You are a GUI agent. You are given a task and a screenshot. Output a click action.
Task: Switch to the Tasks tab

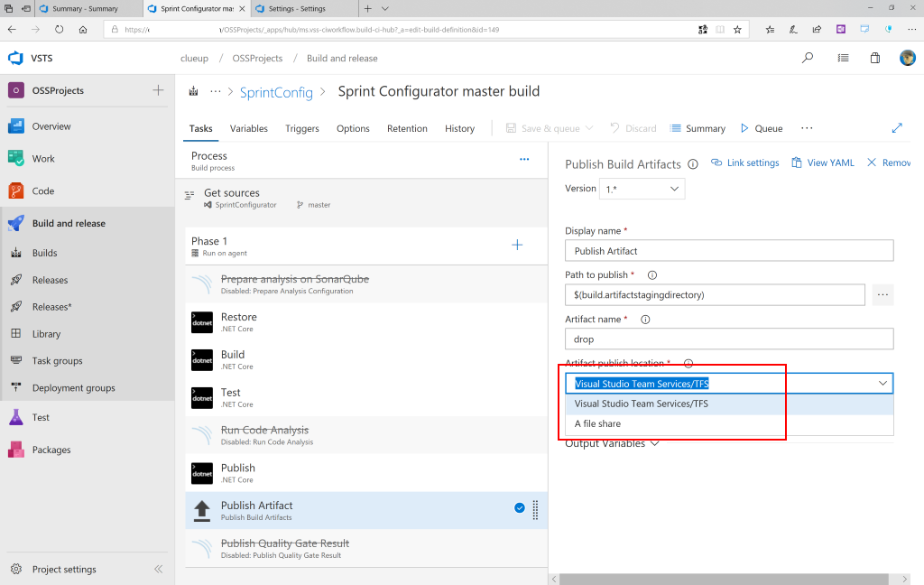click(200, 128)
